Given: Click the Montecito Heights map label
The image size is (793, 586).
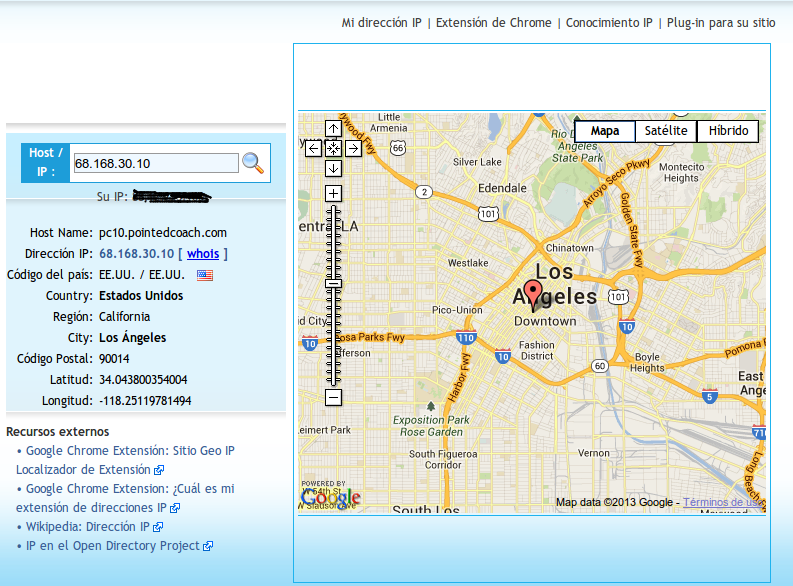Looking at the screenshot, I should click(681, 172).
